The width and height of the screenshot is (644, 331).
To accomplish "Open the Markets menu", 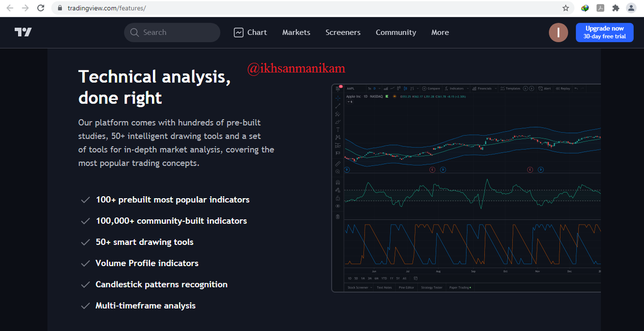I will (296, 32).
